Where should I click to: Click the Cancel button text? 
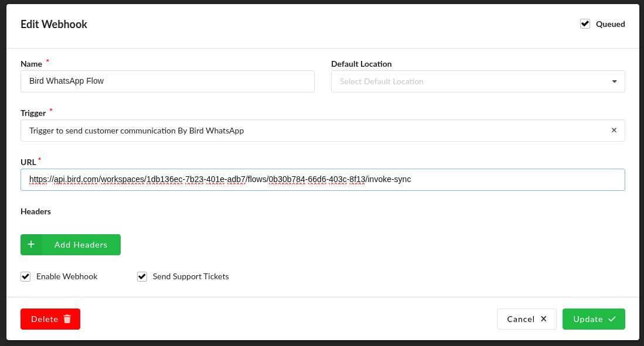click(x=520, y=319)
